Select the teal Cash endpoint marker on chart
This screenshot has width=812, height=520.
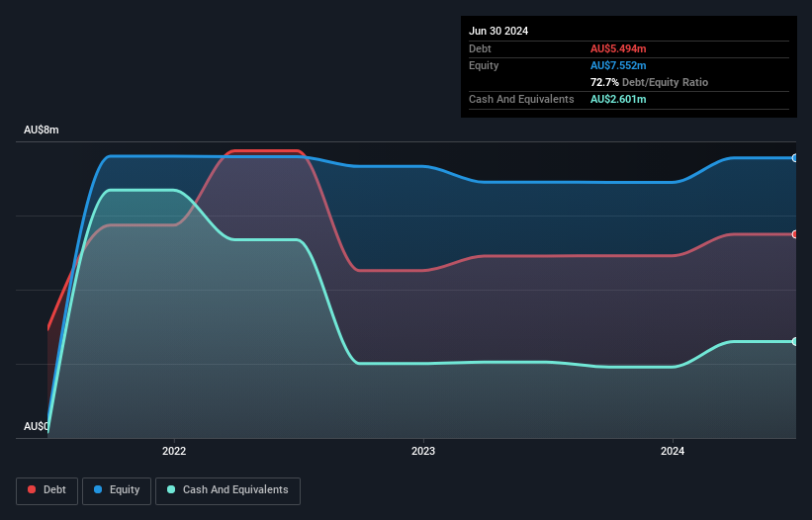pos(795,341)
